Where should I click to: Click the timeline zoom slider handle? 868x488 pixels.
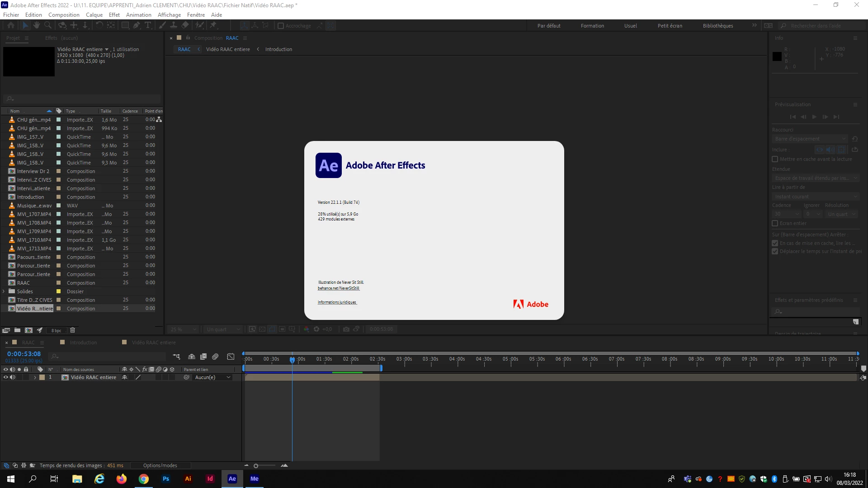[256, 465]
